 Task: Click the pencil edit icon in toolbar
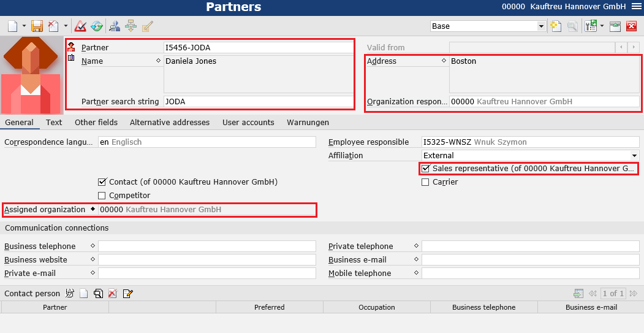click(x=148, y=26)
